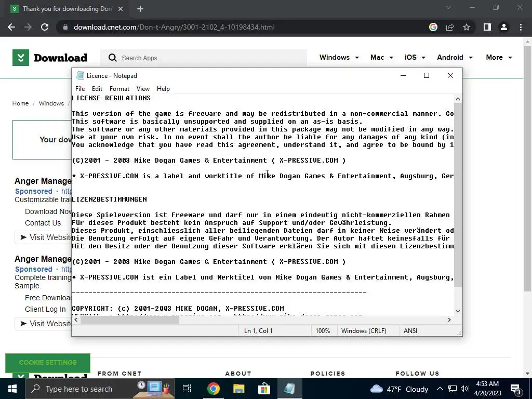Viewport: 532px width, 399px height.
Task: Open File Explorer from the taskbar
Action: click(x=239, y=389)
